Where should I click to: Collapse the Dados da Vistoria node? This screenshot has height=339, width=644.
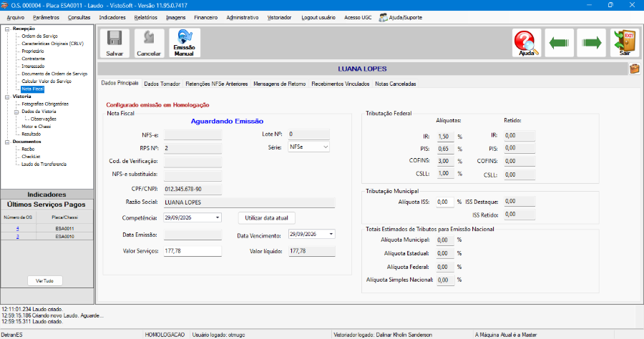click(x=16, y=112)
